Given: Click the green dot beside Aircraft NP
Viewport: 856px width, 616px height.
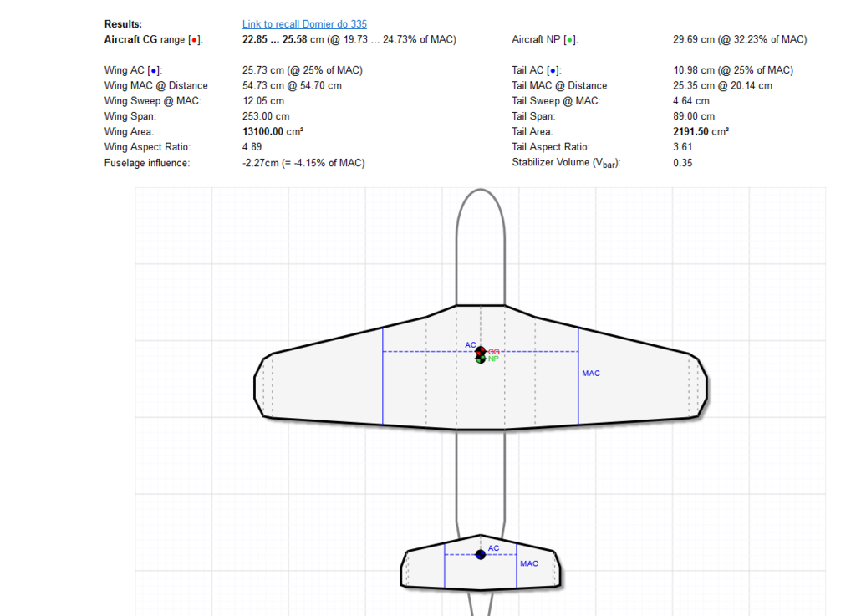Looking at the screenshot, I should click(569, 40).
